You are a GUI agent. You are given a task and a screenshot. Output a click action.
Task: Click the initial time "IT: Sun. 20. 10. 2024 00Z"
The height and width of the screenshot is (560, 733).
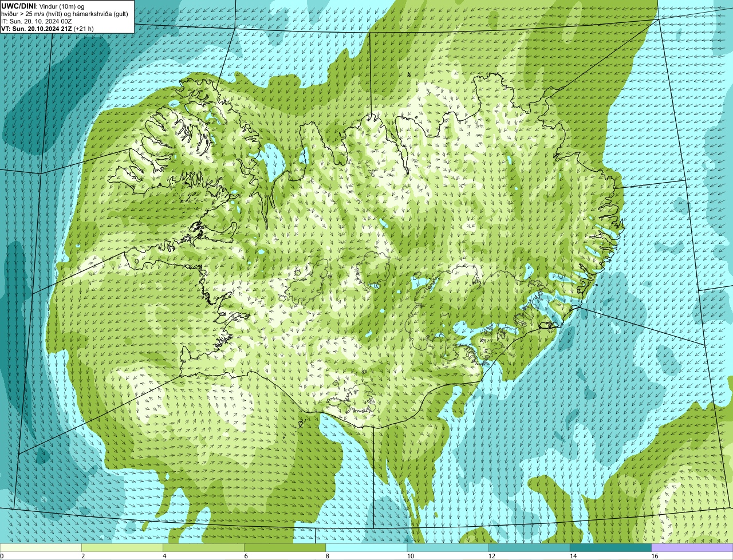pos(37,21)
